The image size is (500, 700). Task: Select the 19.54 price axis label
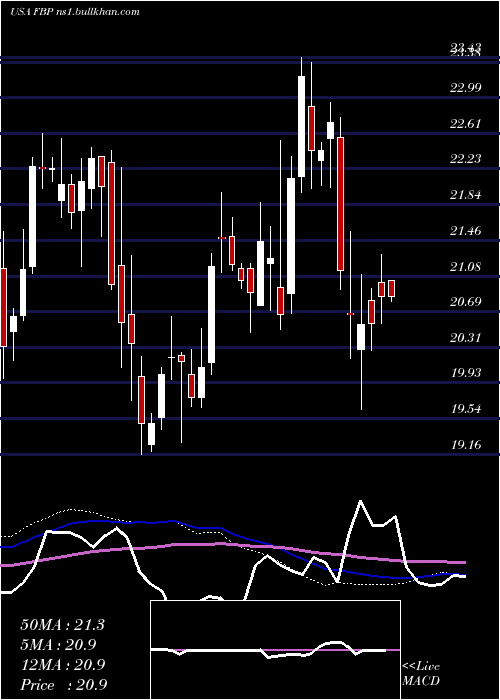point(466,409)
